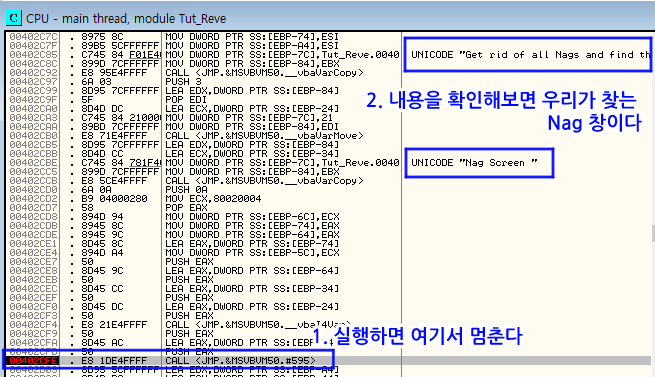Click the first CALL __vbaVarCopy at 00402C92
Viewport: 655px width, 377px height.
pyautogui.click(x=264, y=73)
